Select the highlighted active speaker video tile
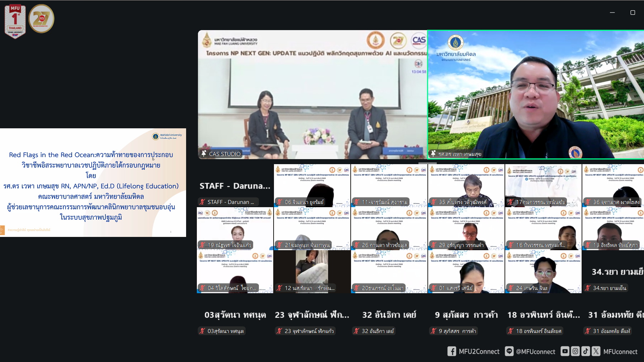The width and height of the screenshot is (644, 362). (x=535, y=95)
